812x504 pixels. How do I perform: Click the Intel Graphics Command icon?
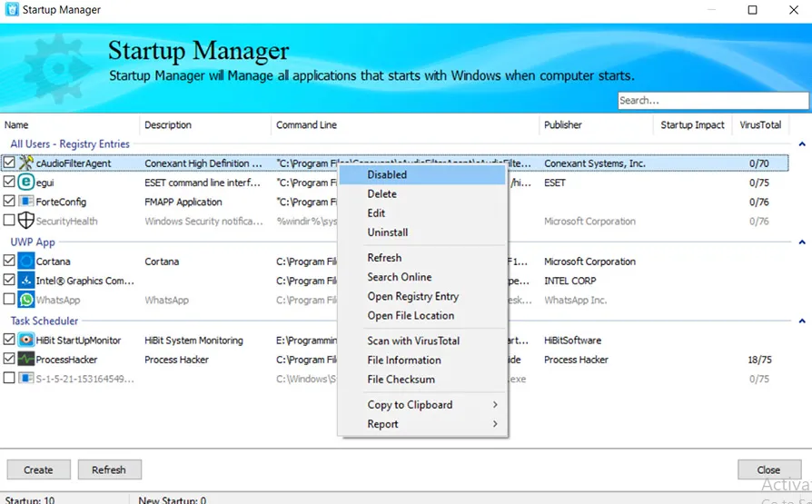(x=26, y=281)
